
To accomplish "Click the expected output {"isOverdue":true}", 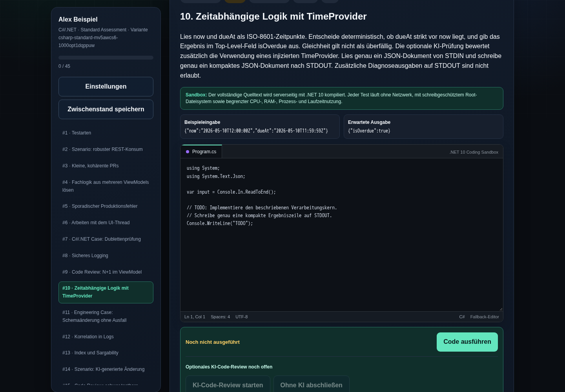I will (369, 131).
